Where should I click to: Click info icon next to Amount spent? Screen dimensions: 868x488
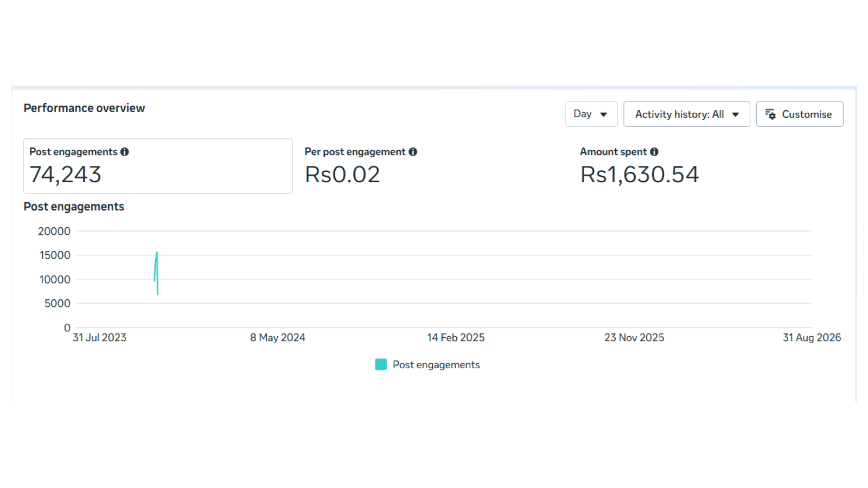(x=654, y=152)
